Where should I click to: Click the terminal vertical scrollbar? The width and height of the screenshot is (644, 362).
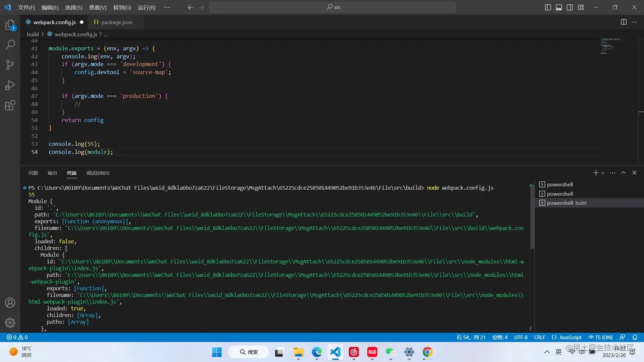[x=532, y=217]
